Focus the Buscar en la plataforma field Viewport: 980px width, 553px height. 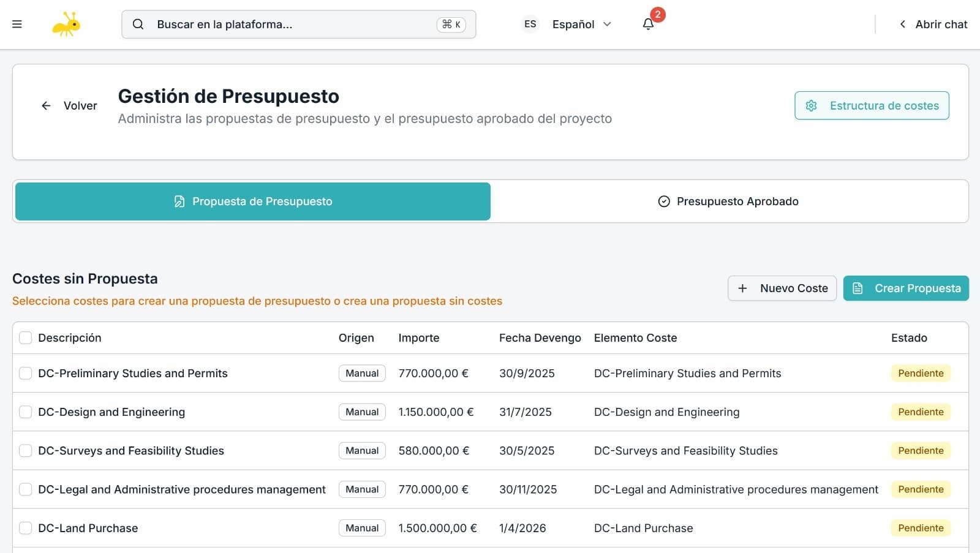[x=294, y=24]
